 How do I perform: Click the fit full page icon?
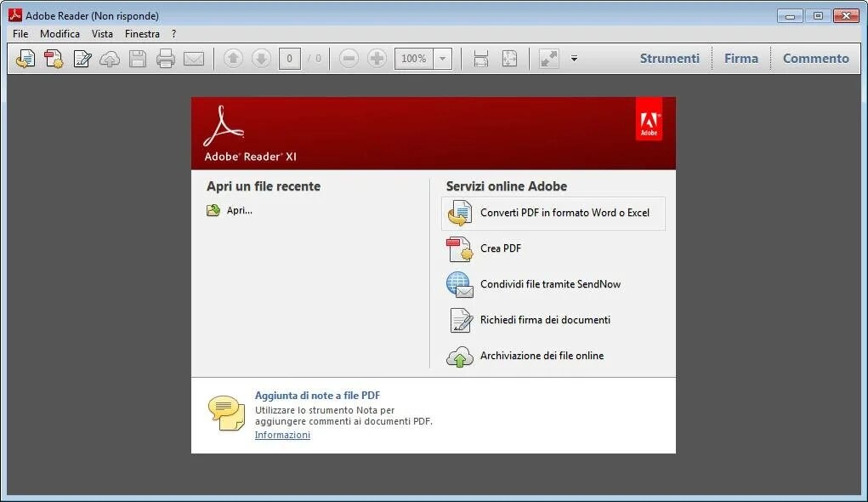pyautogui.click(x=509, y=58)
